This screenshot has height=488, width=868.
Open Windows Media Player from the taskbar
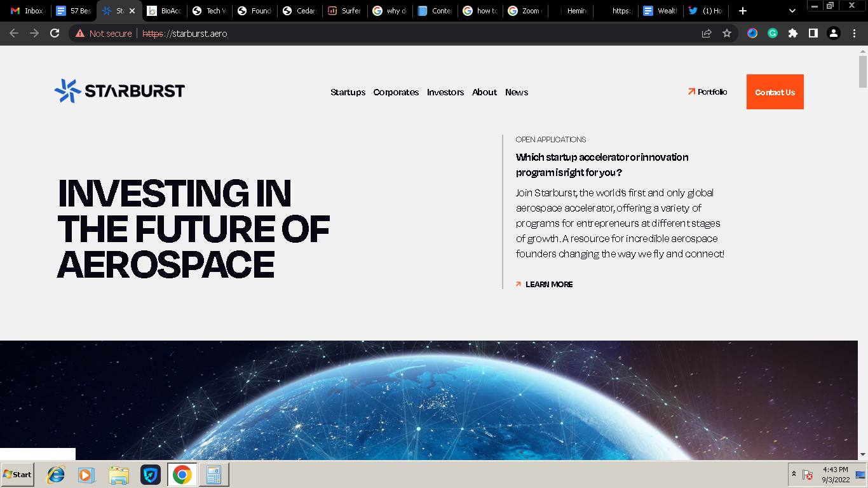click(86, 475)
